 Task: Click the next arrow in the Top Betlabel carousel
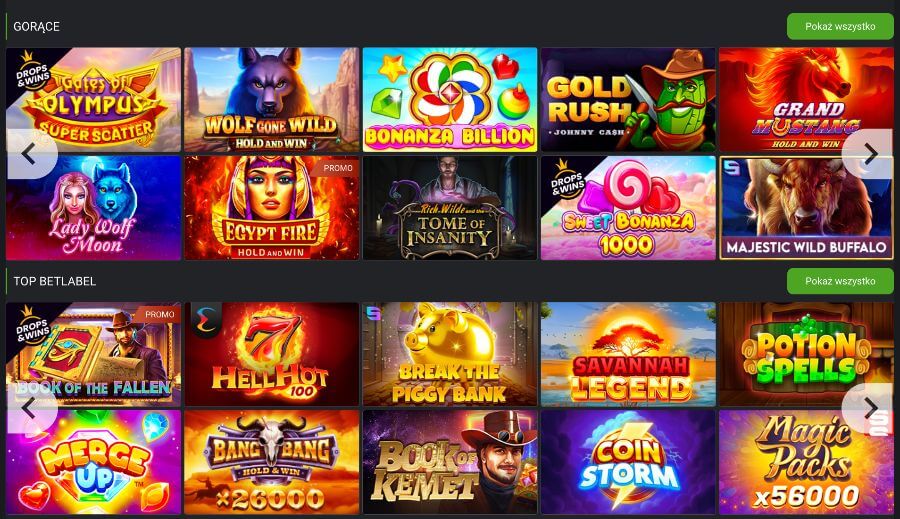[x=869, y=408]
